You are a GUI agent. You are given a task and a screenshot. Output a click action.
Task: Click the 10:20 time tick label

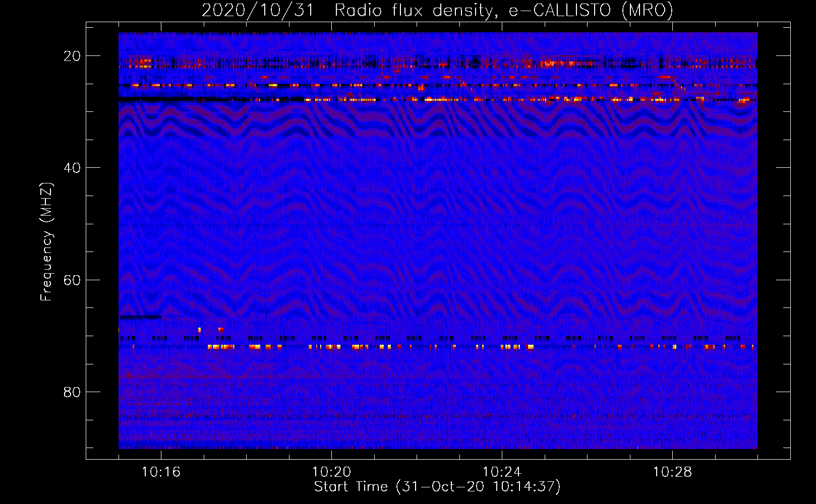click(331, 472)
